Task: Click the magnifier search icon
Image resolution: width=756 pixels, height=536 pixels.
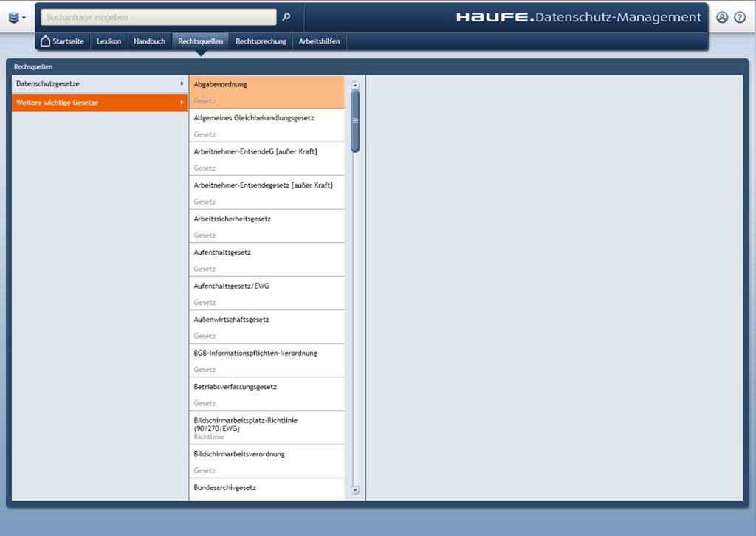Action: click(286, 17)
